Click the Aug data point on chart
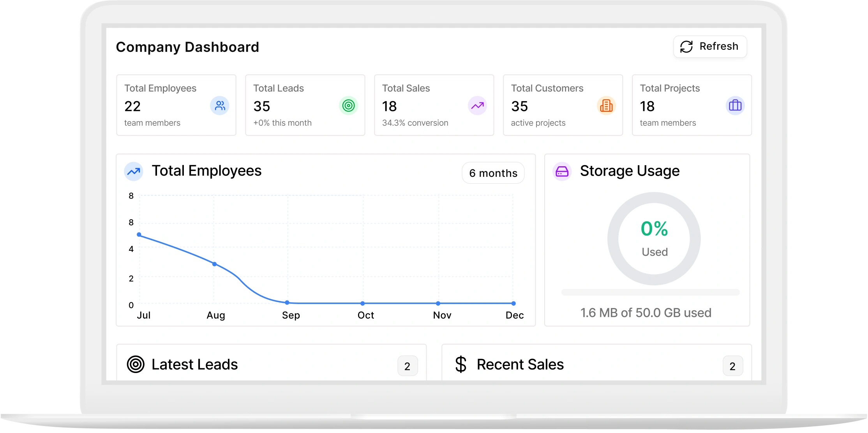Screen dimensions: 868x433 point(215,264)
